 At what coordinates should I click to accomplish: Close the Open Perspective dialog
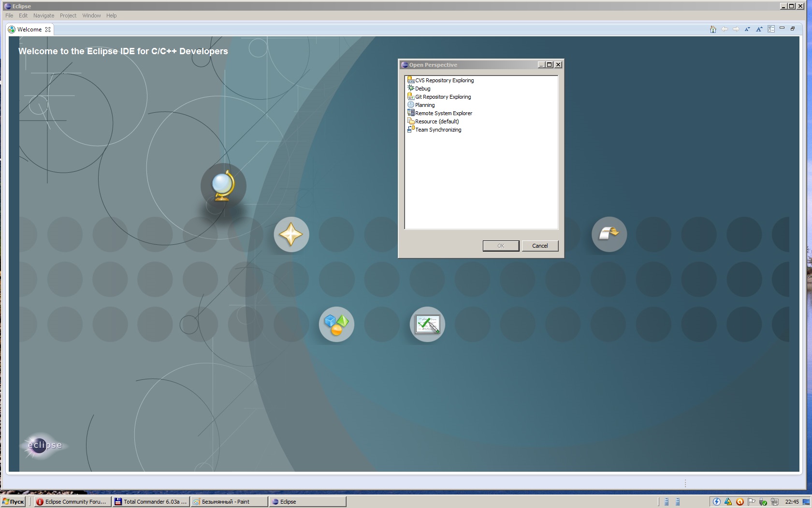coord(558,65)
